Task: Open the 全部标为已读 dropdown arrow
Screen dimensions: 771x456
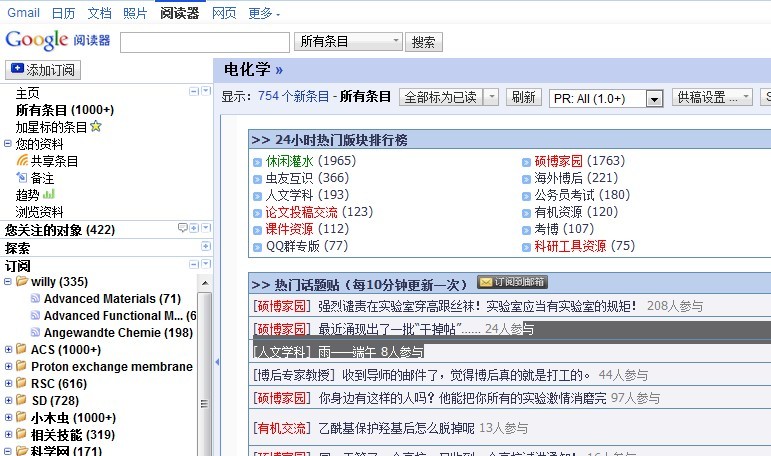Action: (491, 97)
